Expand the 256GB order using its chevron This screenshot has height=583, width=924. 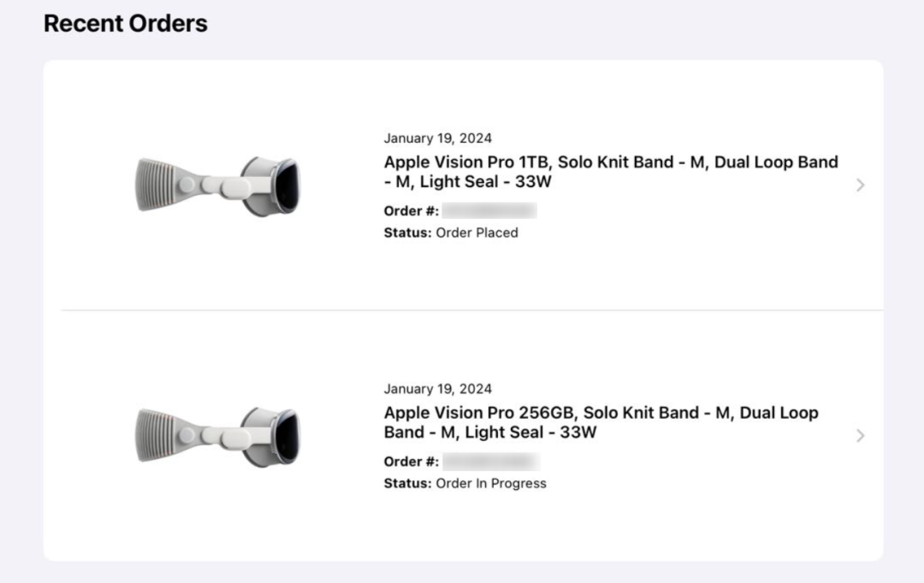[860, 436]
